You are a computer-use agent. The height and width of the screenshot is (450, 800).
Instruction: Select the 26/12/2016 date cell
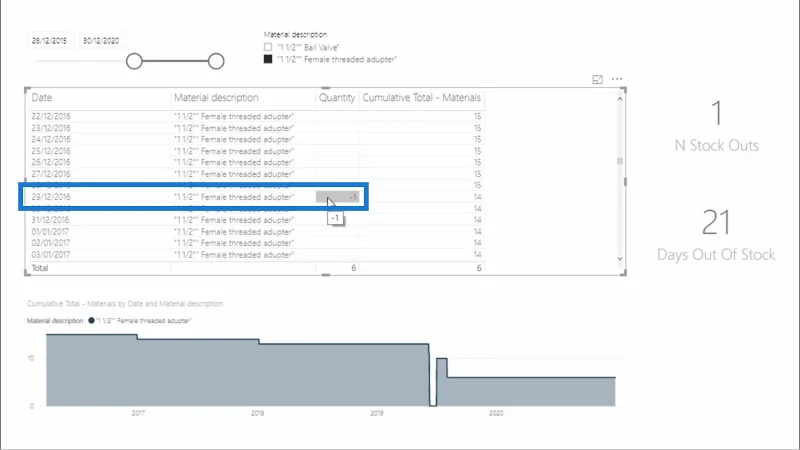[x=51, y=162]
